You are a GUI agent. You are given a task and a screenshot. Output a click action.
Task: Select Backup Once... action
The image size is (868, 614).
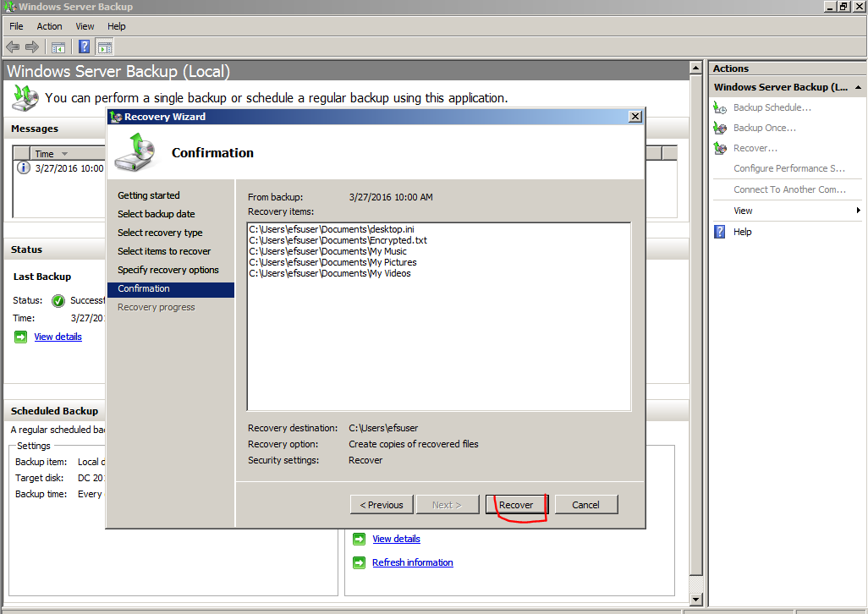[x=765, y=128]
